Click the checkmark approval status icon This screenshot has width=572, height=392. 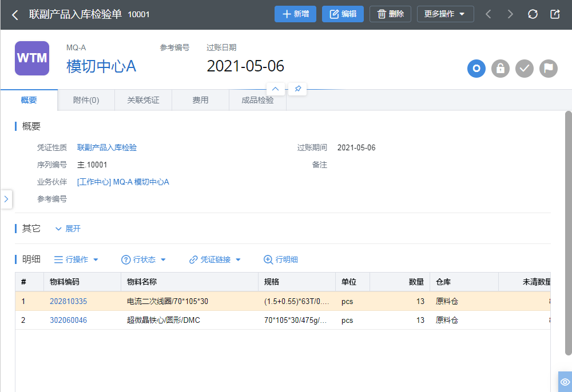tap(524, 69)
